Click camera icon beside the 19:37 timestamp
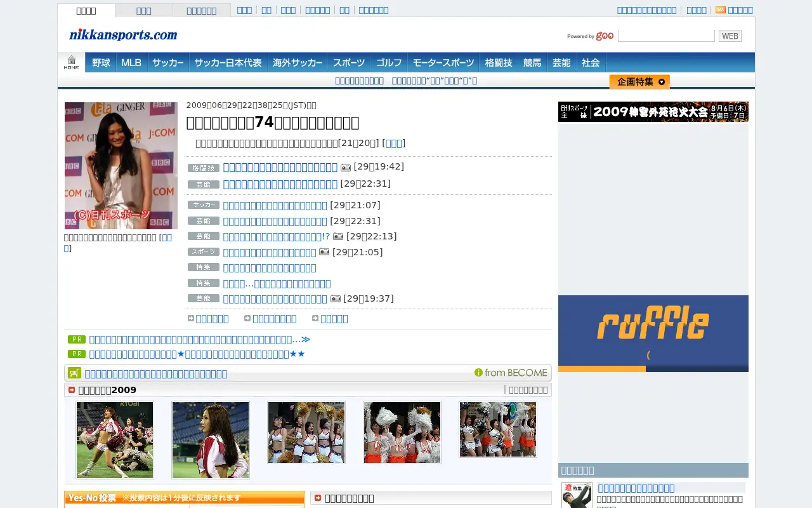This screenshot has height=508, width=812. (x=336, y=298)
